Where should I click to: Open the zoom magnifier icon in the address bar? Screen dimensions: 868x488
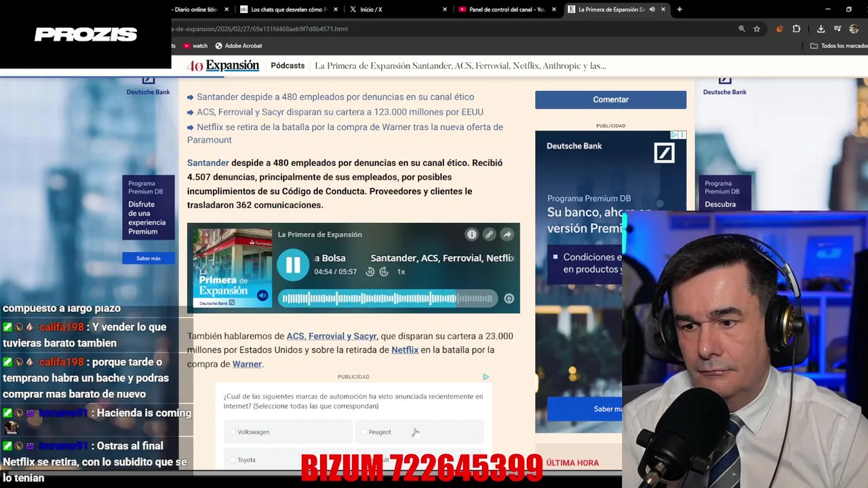[741, 29]
